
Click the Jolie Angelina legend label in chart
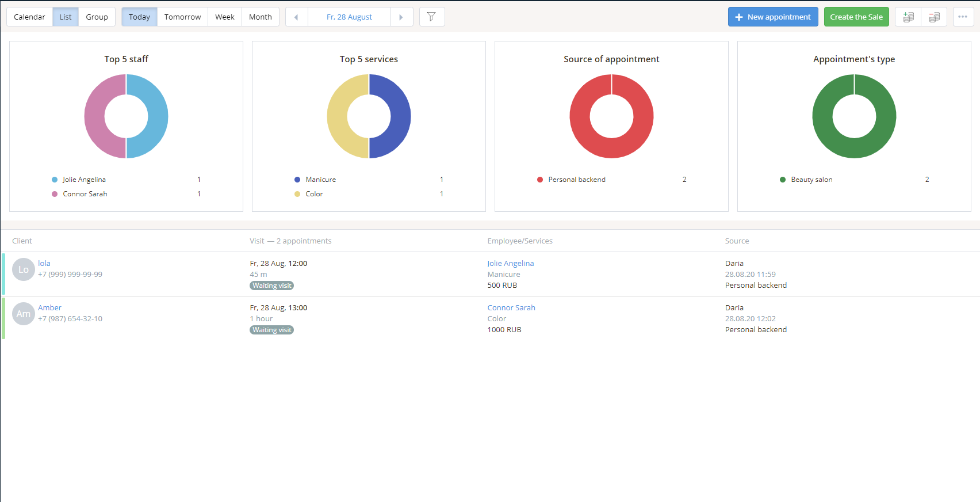[84, 180]
